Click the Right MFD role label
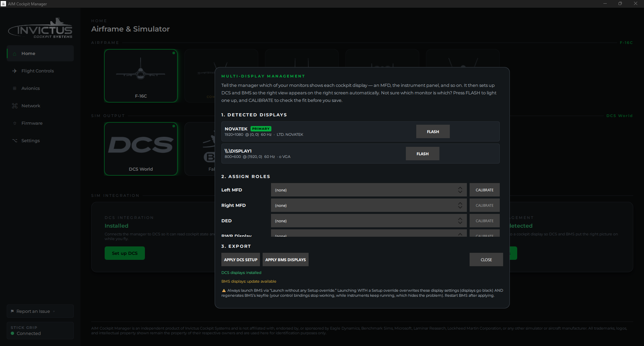Image resolution: width=644 pixels, height=346 pixels. coord(233,205)
